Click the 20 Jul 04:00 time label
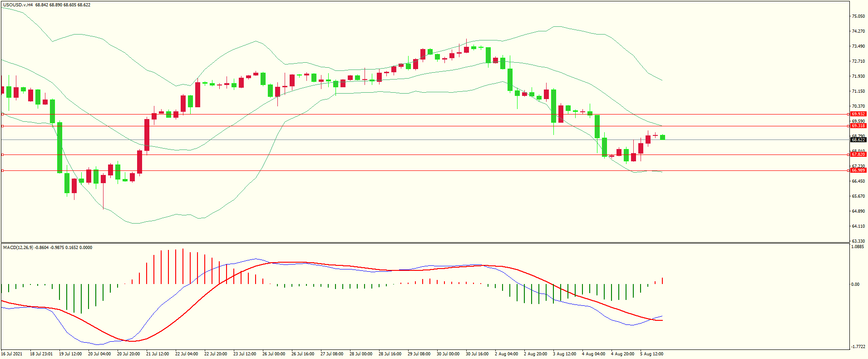 pos(99,354)
